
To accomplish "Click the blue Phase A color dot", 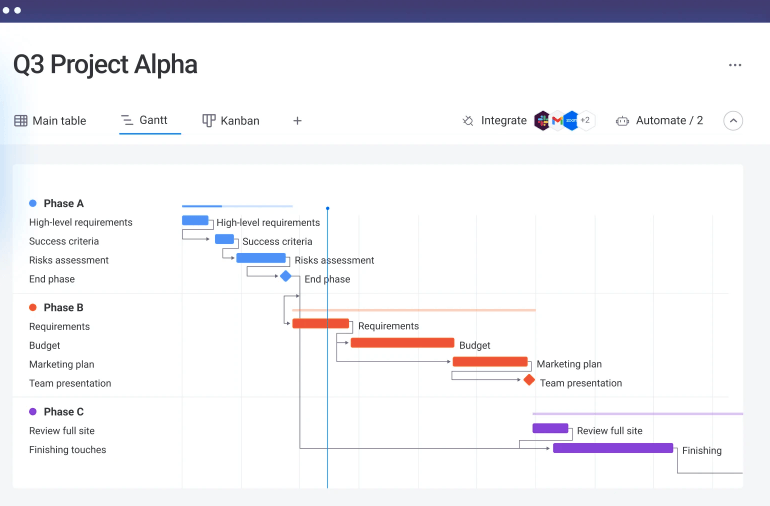I will click(33, 203).
